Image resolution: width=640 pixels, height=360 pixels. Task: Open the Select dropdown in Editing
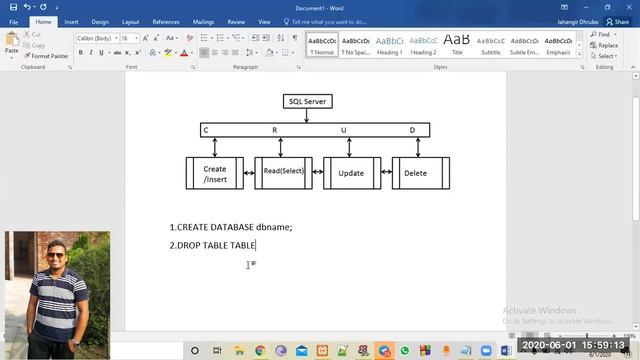click(x=605, y=56)
